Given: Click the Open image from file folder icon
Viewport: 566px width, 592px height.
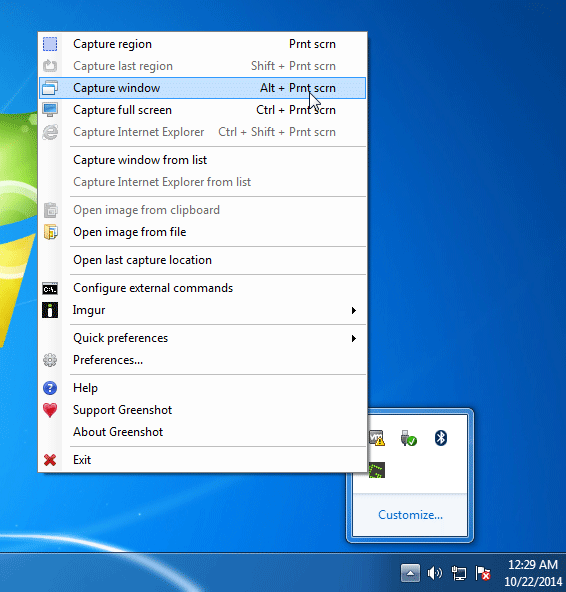Looking at the screenshot, I should click(50, 232).
